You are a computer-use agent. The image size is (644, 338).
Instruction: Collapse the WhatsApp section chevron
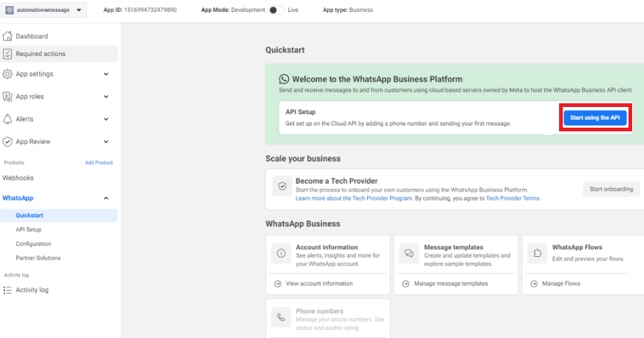point(106,198)
